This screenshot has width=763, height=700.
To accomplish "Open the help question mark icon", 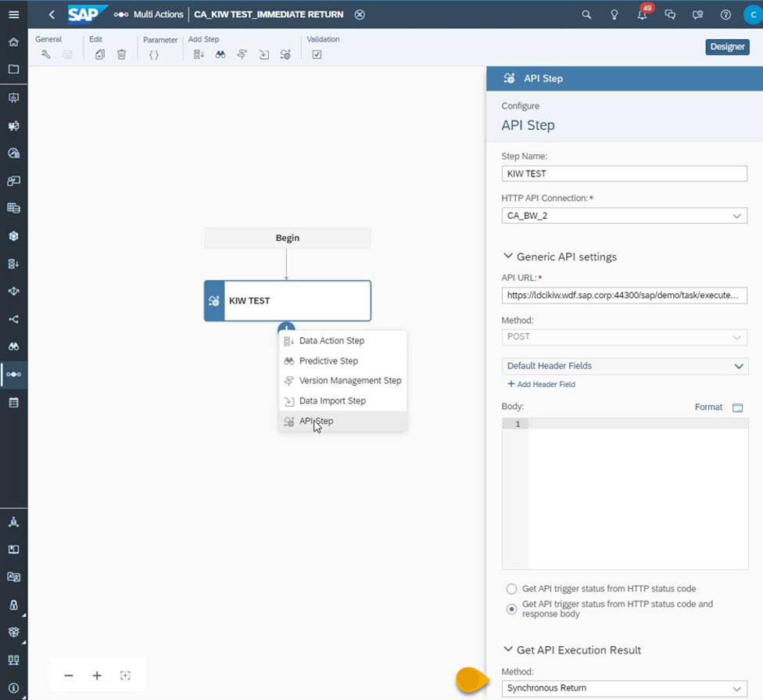I will click(725, 15).
